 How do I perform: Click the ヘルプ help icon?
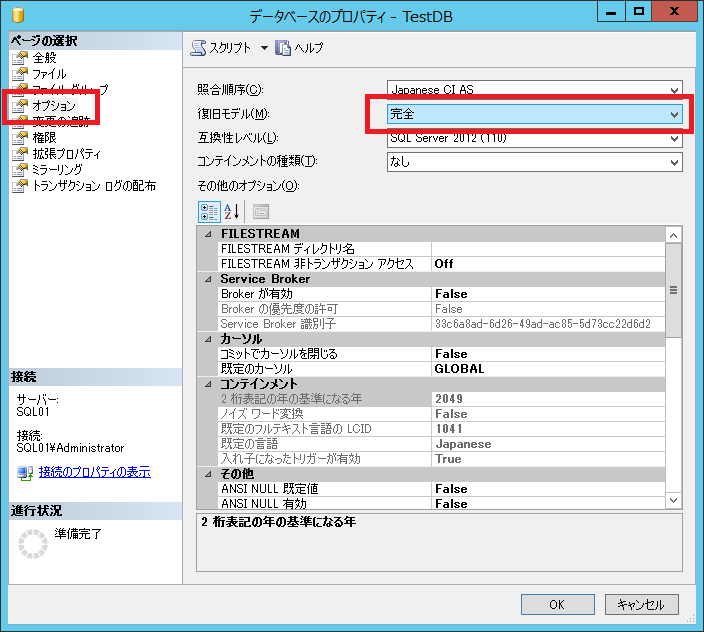pos(283,48)
